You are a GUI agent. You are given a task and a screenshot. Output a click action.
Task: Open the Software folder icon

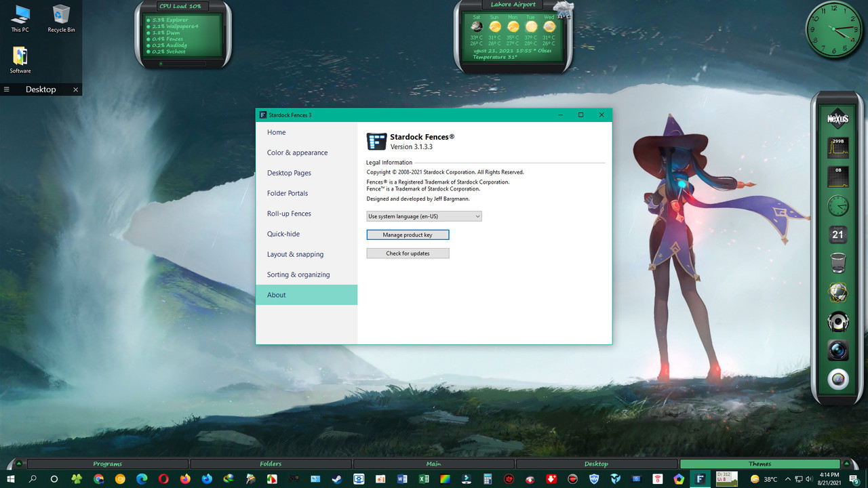(20, 60)
